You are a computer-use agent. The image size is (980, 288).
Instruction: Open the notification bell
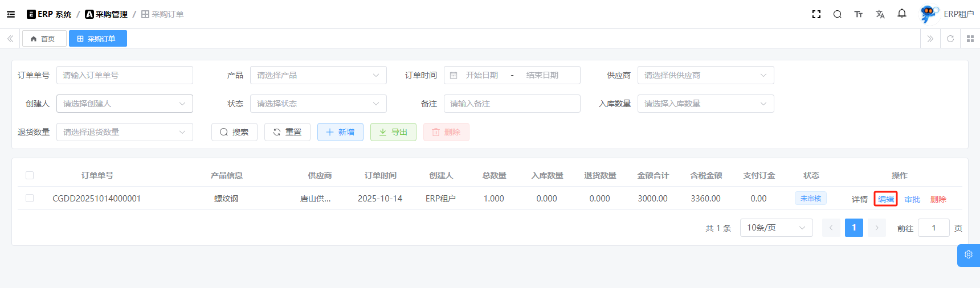901,14
